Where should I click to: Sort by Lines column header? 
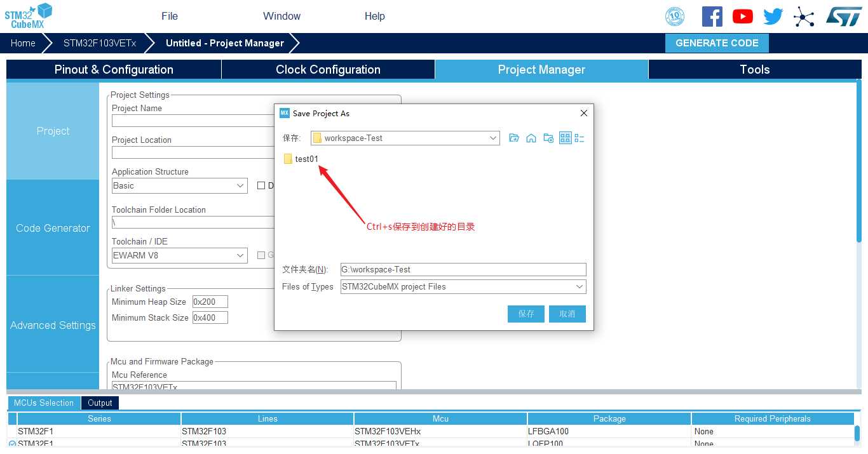point(268,418)
